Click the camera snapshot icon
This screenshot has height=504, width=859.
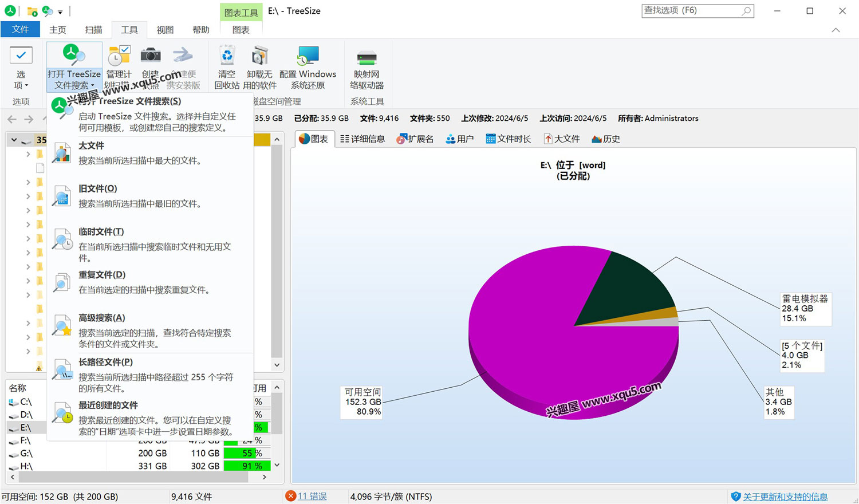point(151,55)
